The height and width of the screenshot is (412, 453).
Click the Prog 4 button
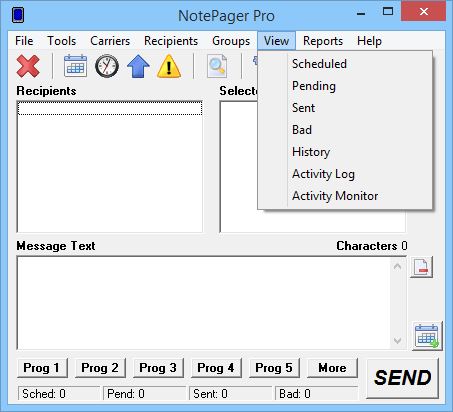(216, 368)
